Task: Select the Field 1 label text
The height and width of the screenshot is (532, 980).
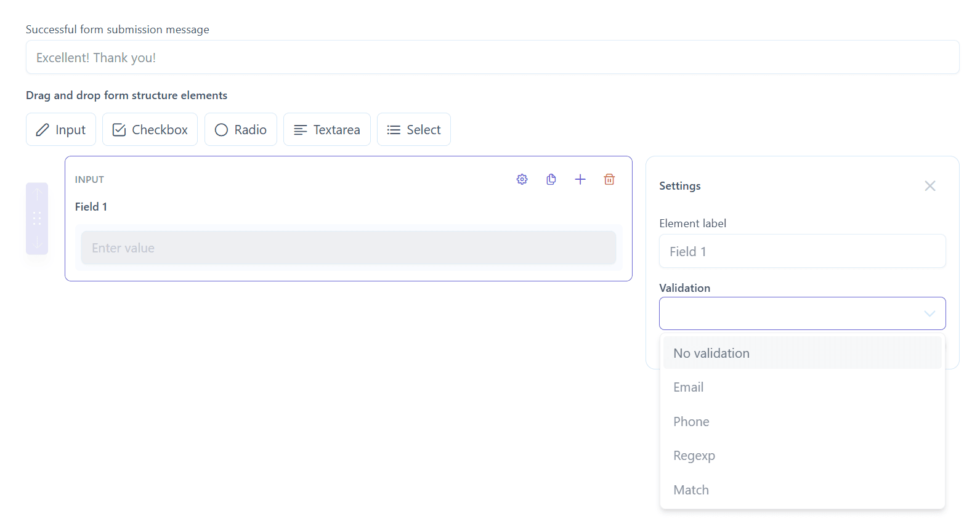Action: (x=91, y=207)
